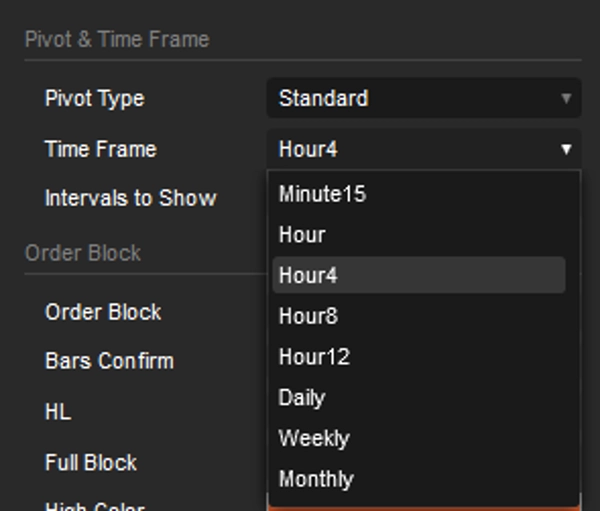Click the Order Block setting label
Image resolution: width=600 pixels, height=511 pixels.
point(103,312)
